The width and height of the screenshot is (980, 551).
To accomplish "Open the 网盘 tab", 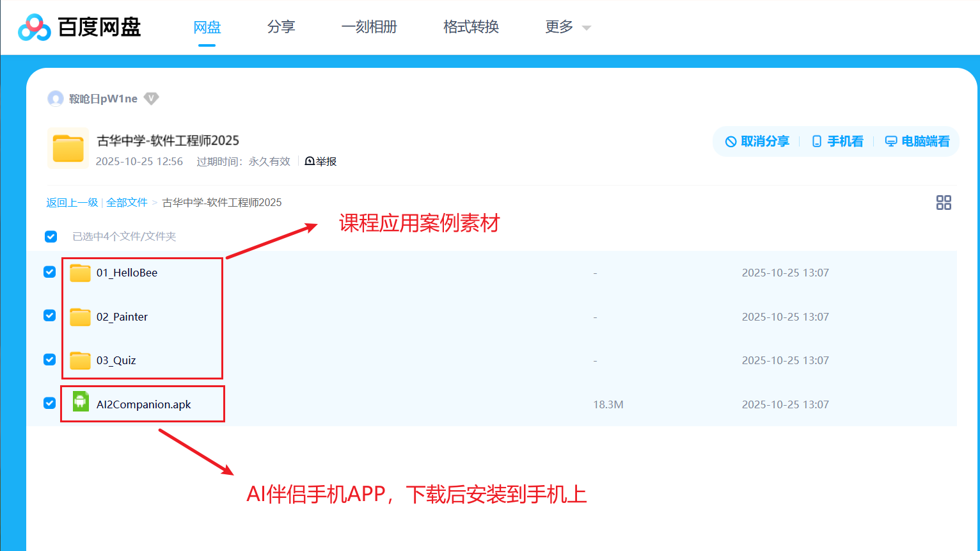I will tap(207, 28).
